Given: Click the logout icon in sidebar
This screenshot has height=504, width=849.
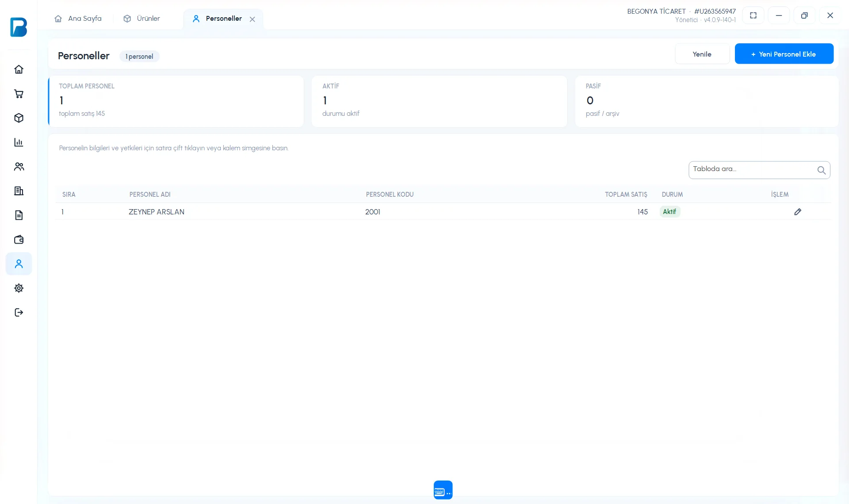Looking at the screenshot, I should click(19, 313).
